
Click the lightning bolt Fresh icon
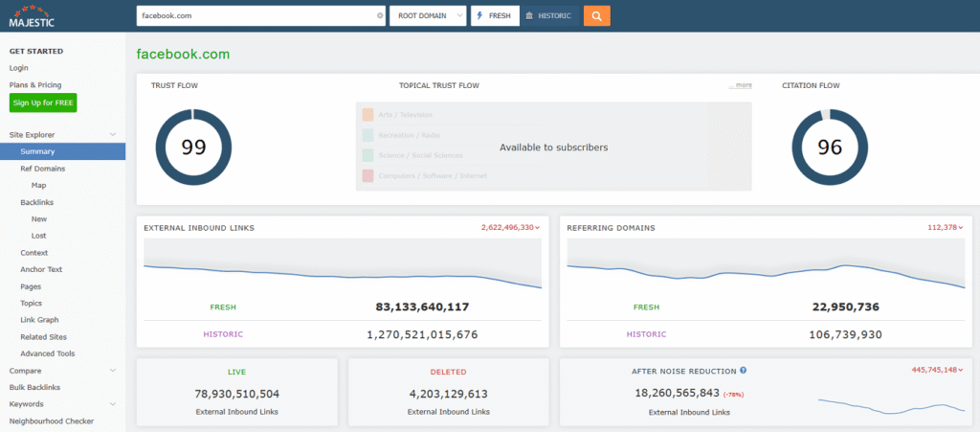pos(480,15)
